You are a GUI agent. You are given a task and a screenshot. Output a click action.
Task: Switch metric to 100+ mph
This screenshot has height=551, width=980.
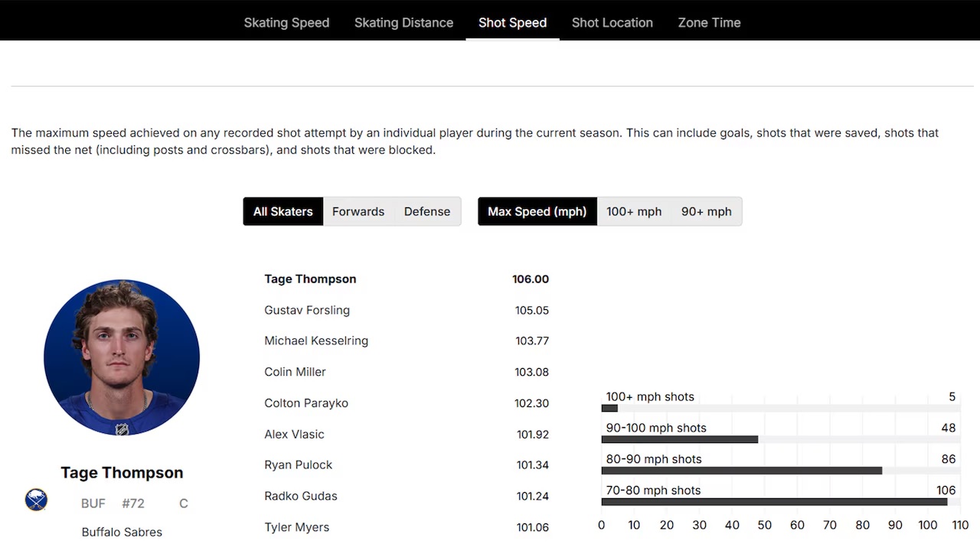coord(633,211)
